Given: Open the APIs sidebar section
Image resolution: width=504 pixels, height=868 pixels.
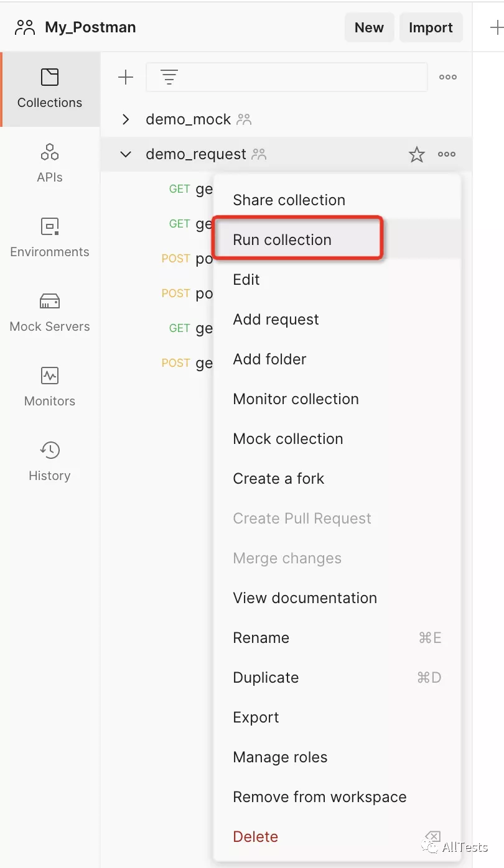Looking at the screenshot, I should point(50,164).
